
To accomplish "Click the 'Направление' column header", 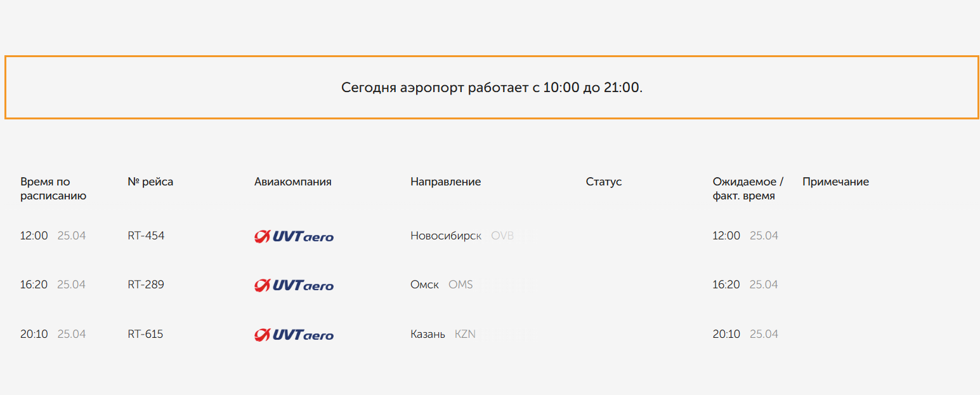I will [445, 182].
